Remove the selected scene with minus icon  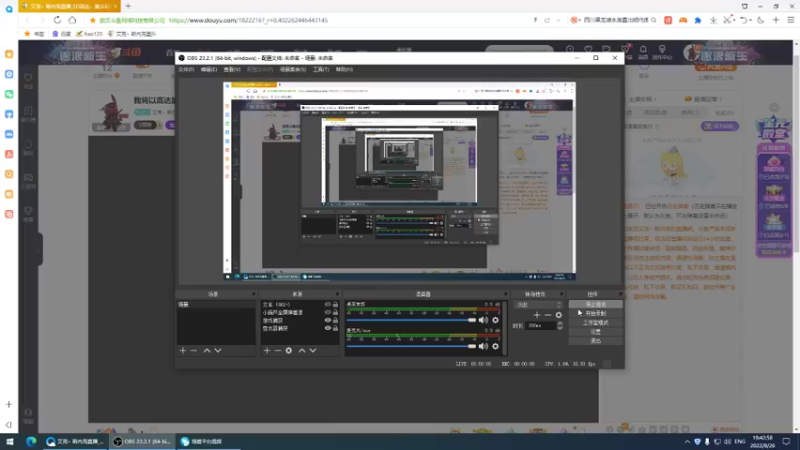(x=194, y=351)
